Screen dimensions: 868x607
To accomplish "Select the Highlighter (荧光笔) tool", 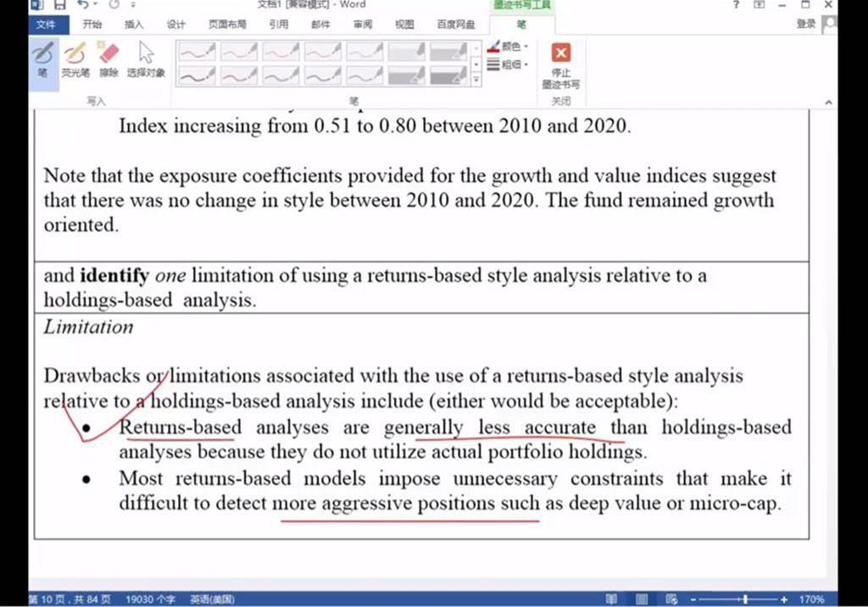I will (x=75, y=58).
